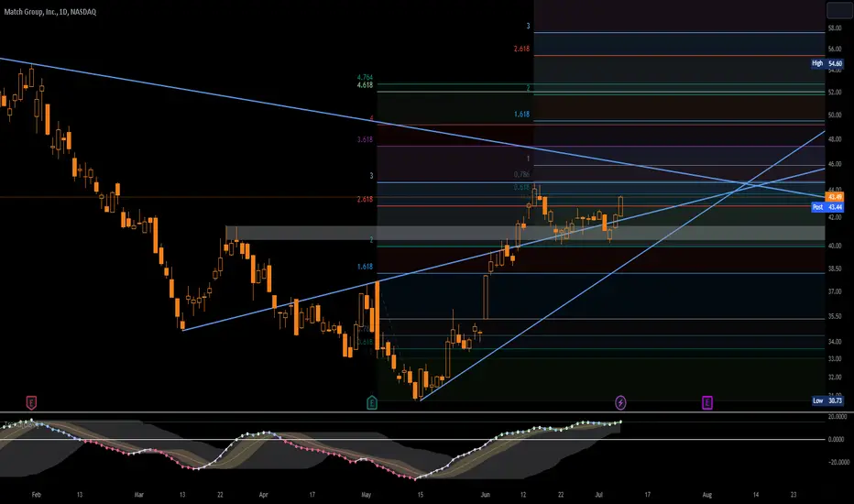
Task: Select the 4.618 Fibonacci level label
Action: click(x=365, y=85)
